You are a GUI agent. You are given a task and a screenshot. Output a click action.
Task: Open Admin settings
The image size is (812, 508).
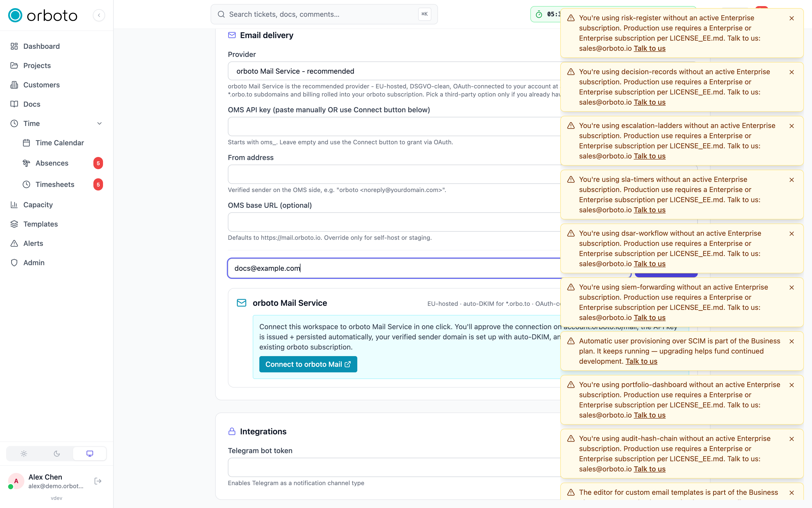point(56,263)
